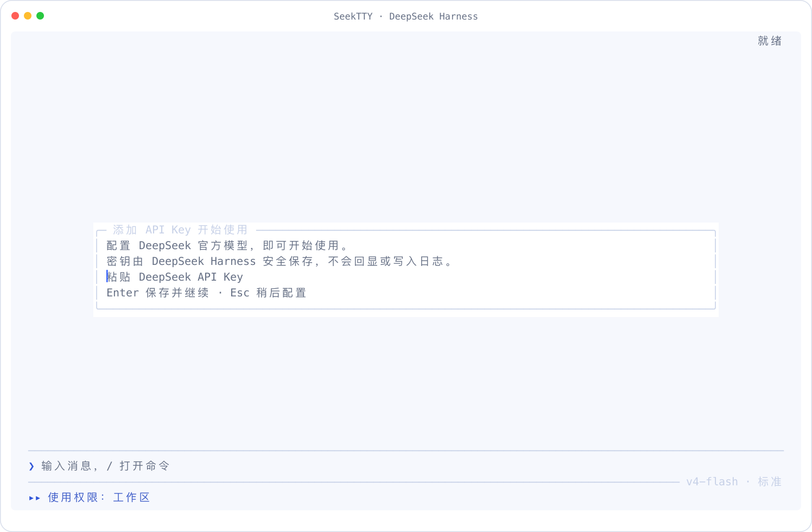The height and width of the screenshot is (532, 812).
Task: Click the ❯ prompt chevron icon
Action: coord(31,466)
